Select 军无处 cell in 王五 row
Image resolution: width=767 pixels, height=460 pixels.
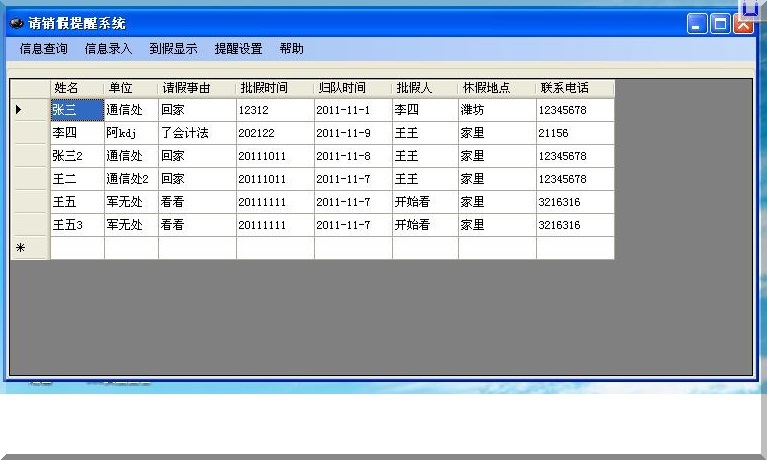[x=131, y=202]
